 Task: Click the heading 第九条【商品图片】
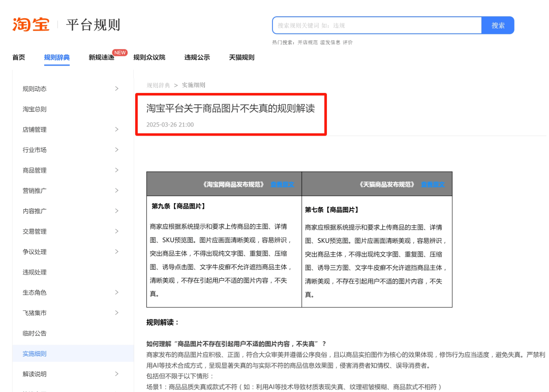[x=178, y=206]
